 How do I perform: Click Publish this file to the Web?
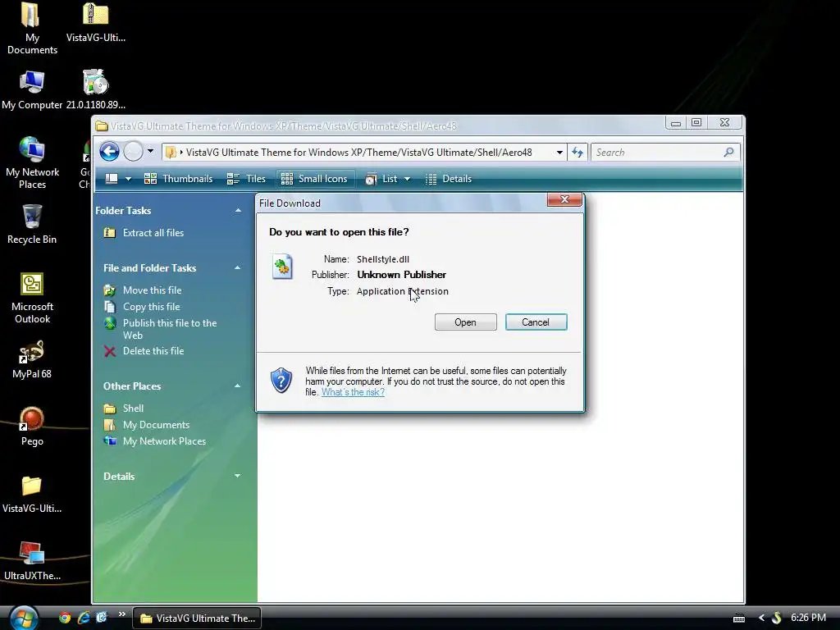point(170,329)
